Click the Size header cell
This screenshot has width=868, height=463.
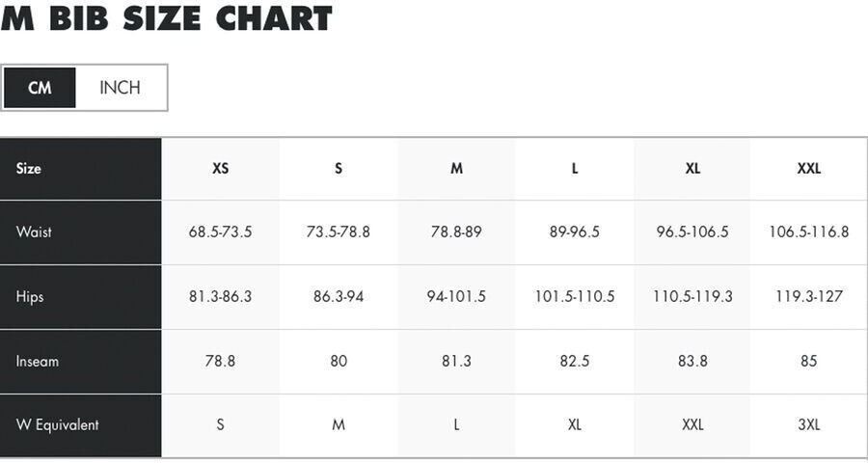(29, 168)
